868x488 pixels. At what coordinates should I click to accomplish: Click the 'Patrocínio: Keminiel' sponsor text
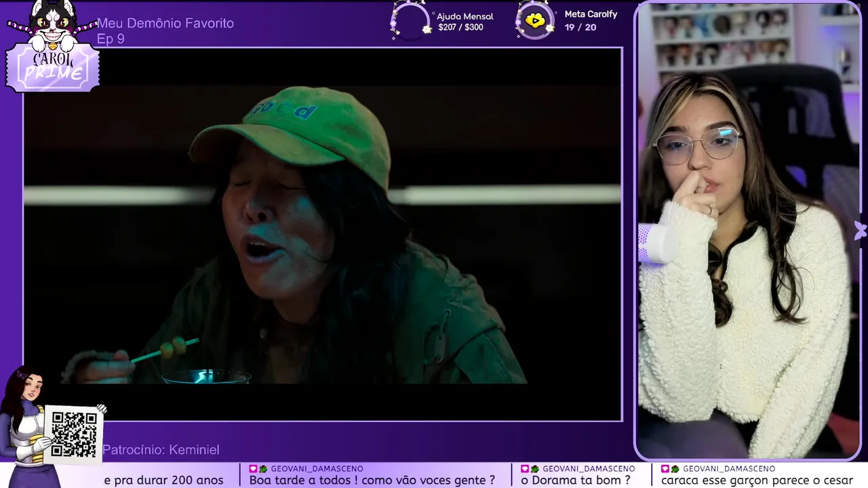161,450
